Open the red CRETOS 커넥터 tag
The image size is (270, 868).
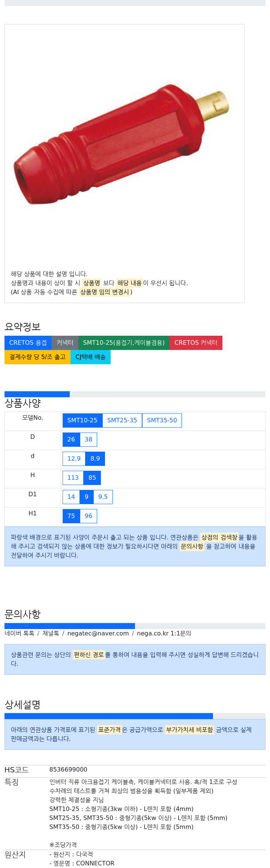click(196, 343)
